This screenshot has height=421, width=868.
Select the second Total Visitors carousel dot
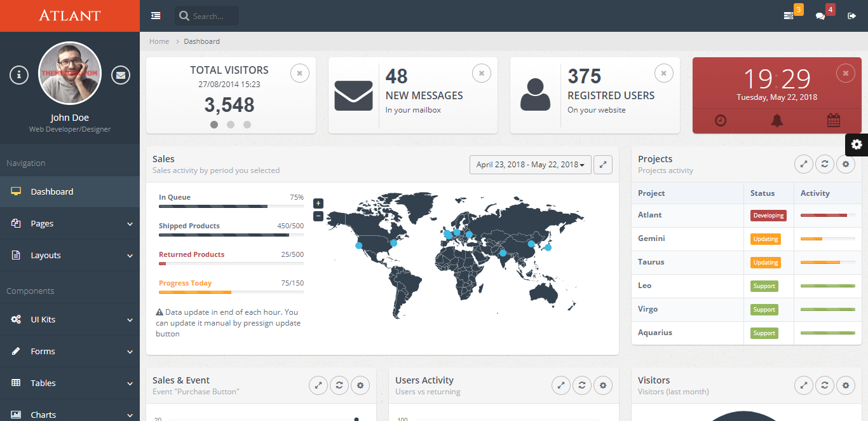tap(231, 125)
